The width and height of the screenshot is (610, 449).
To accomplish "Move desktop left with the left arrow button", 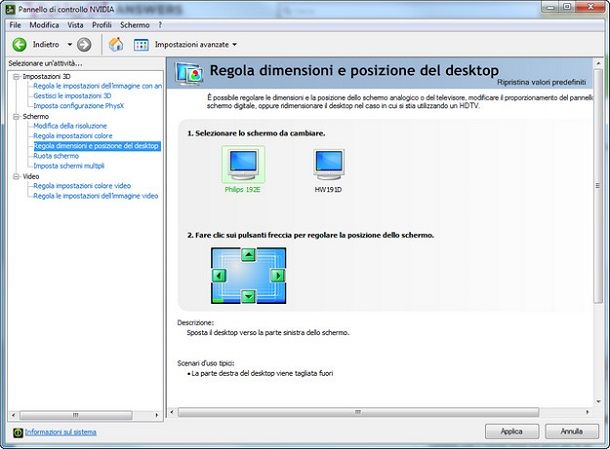I will pyautogui.click(x=219, y=276).
